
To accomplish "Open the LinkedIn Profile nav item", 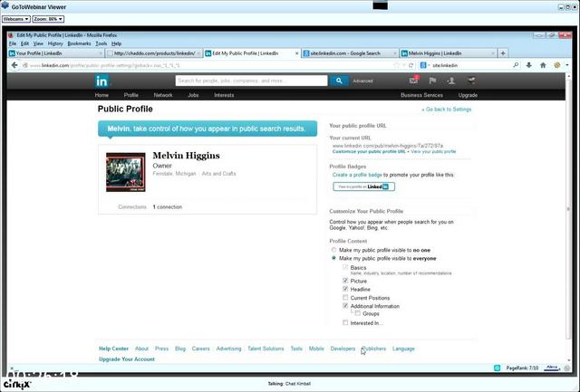I will click(x=130, y=95).
